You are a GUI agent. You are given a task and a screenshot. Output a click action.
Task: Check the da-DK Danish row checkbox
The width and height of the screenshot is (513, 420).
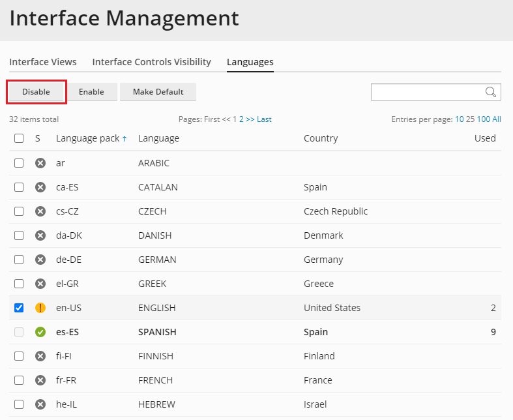[x=19, y=235]
